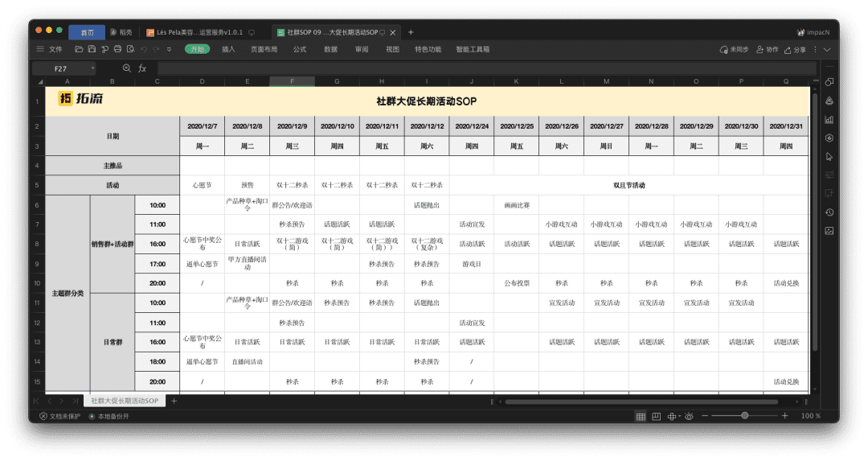
Task: Click the history clock icon in right sidebar
Action: click(x=829, y=212)
